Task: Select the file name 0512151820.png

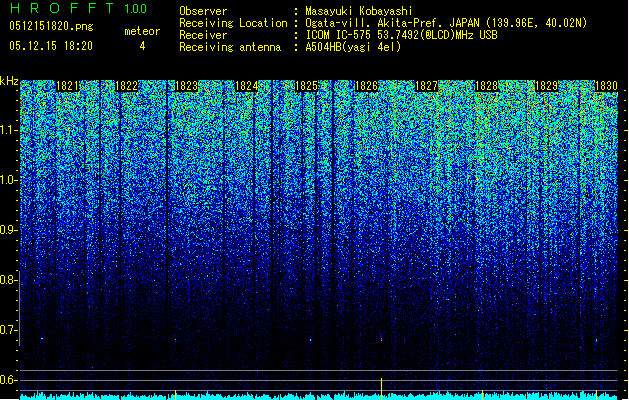Action: (51, 26)
